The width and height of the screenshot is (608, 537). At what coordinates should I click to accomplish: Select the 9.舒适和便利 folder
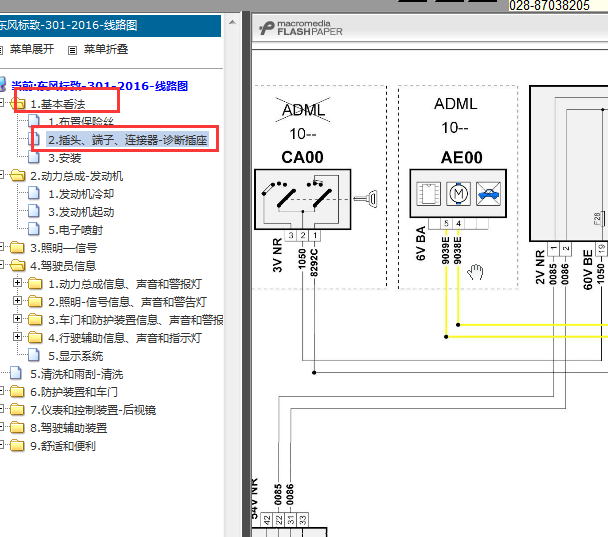[63, 446]
